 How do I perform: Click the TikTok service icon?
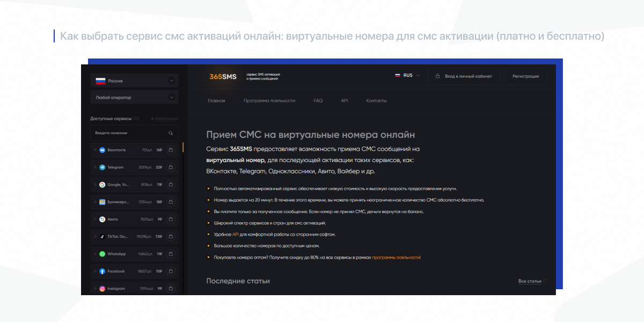[102, 237]
